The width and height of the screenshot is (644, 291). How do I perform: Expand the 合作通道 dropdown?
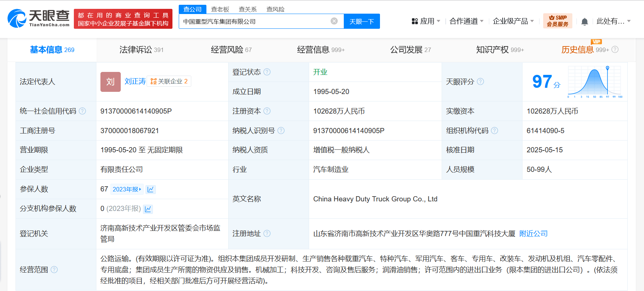466,21
